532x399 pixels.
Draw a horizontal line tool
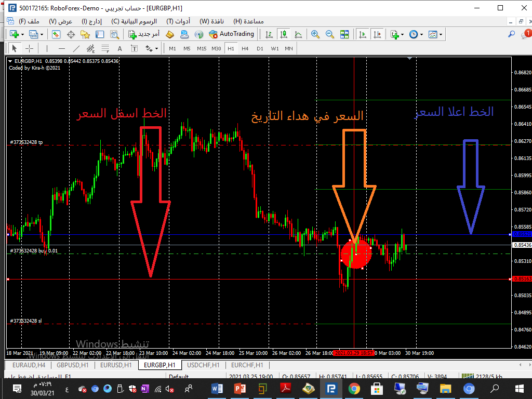coord(62,48)
